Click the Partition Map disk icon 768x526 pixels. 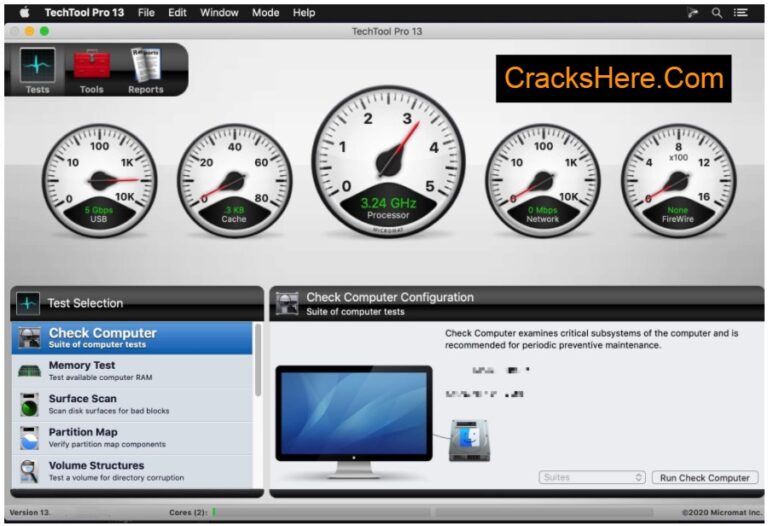(x=29, y=438)
